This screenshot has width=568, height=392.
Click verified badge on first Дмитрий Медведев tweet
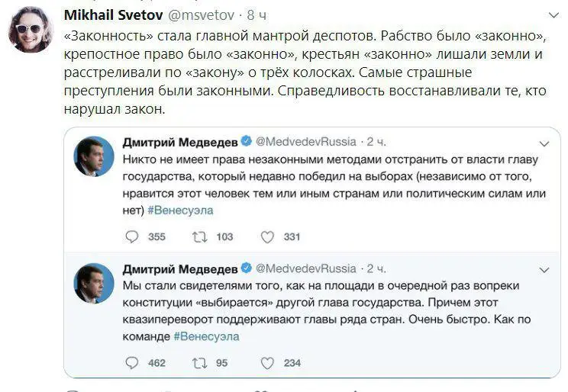(x=247, y=141)
